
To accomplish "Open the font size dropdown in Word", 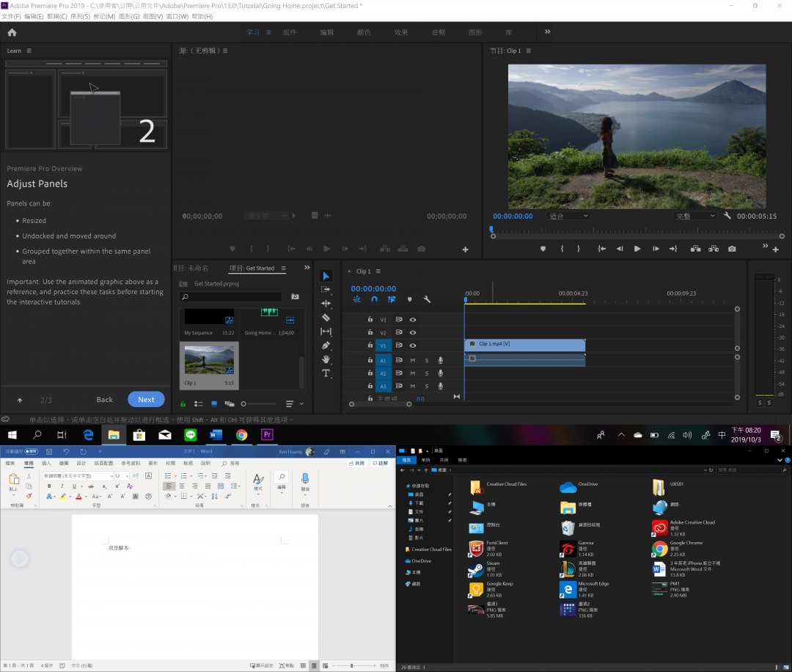I will [126, 476].
